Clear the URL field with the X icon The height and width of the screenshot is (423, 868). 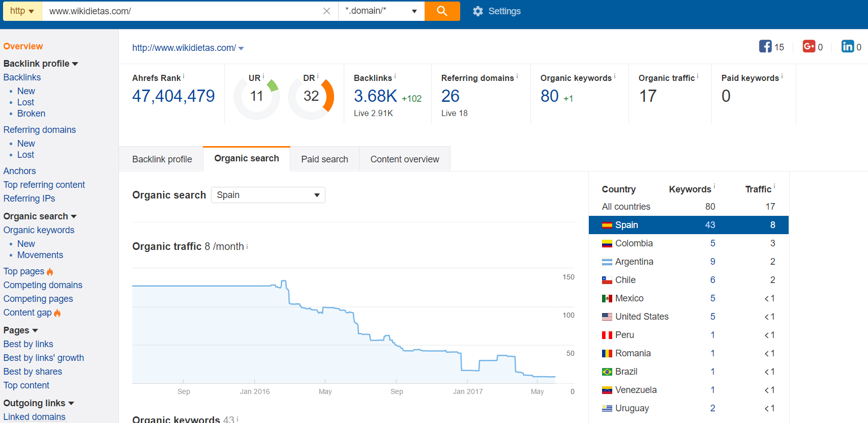326,11
